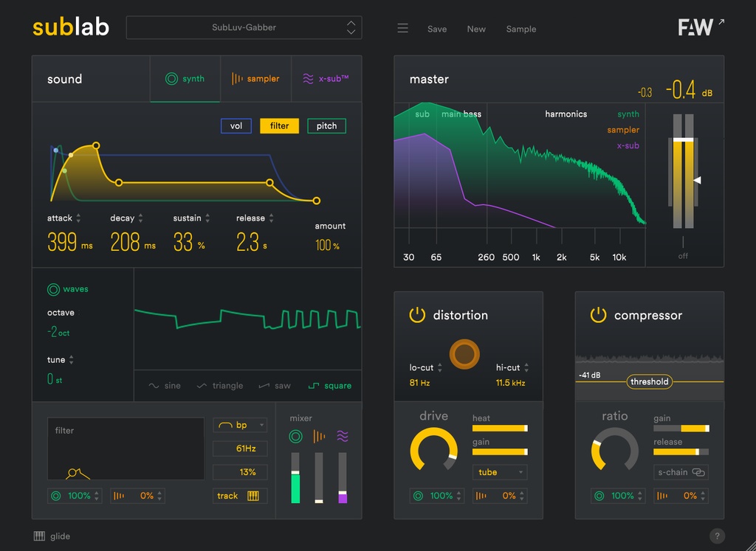This screenshot has width=756, height=551.
Task: Click the distortion heat slider
Action: [x=500, y=428]
